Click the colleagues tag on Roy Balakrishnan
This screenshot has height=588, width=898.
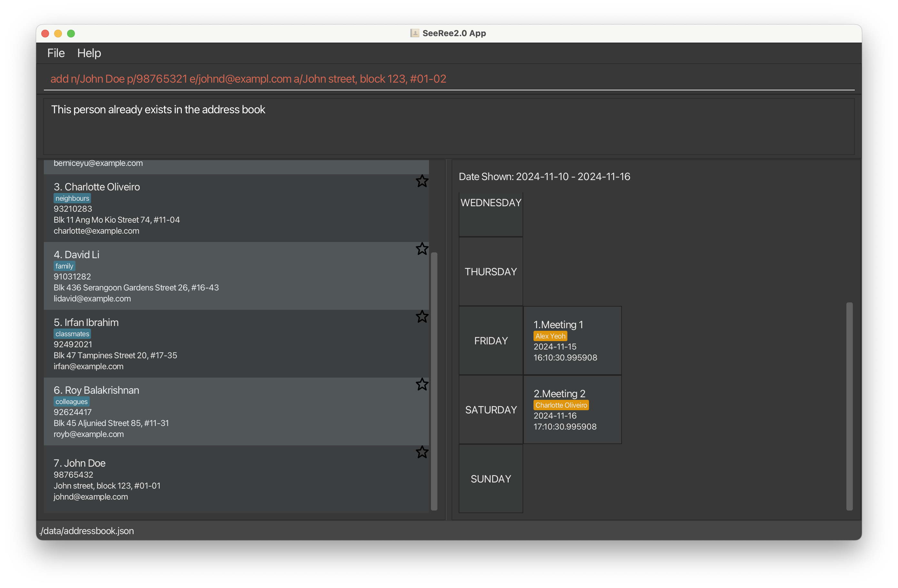71,401
